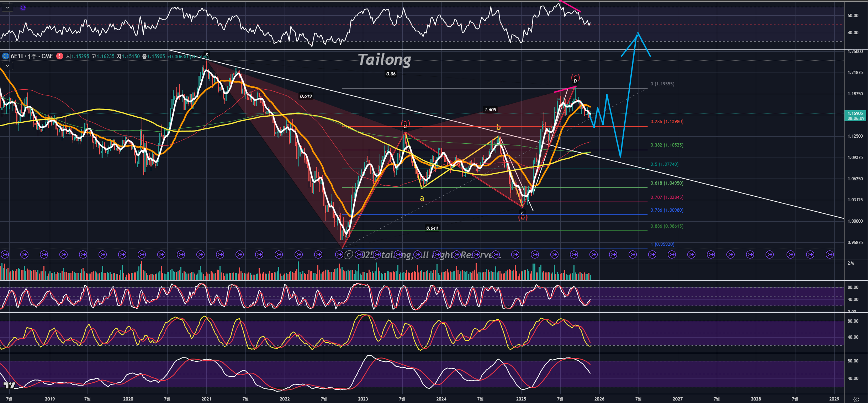
Task: Click the 1.605 harmonic ratio label
Action: tap(490, 110)
